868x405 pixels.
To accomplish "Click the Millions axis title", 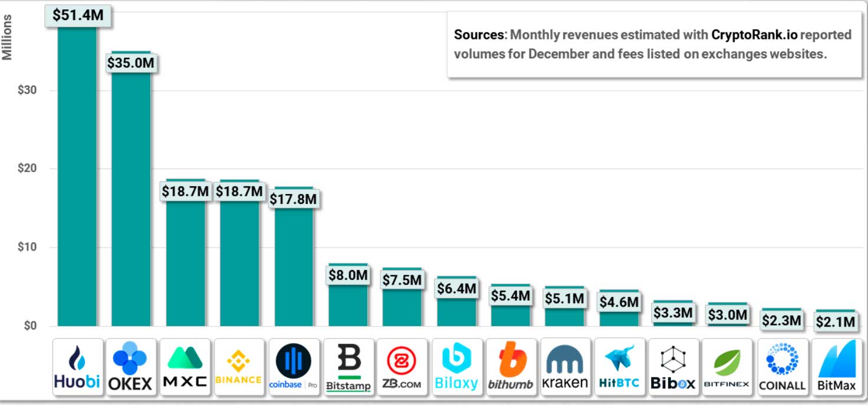I will [7, 37].
